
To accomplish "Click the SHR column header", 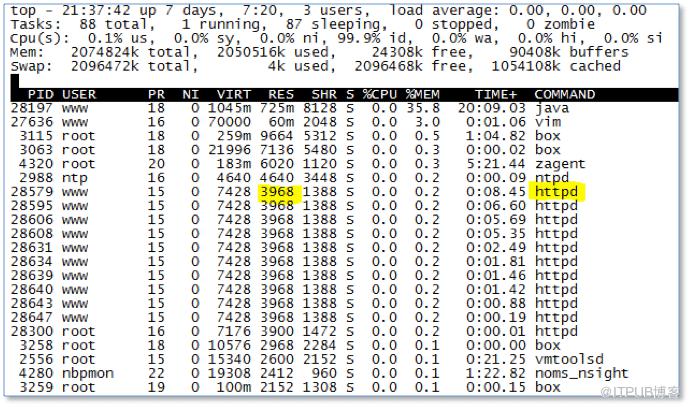I will [324, 94].
